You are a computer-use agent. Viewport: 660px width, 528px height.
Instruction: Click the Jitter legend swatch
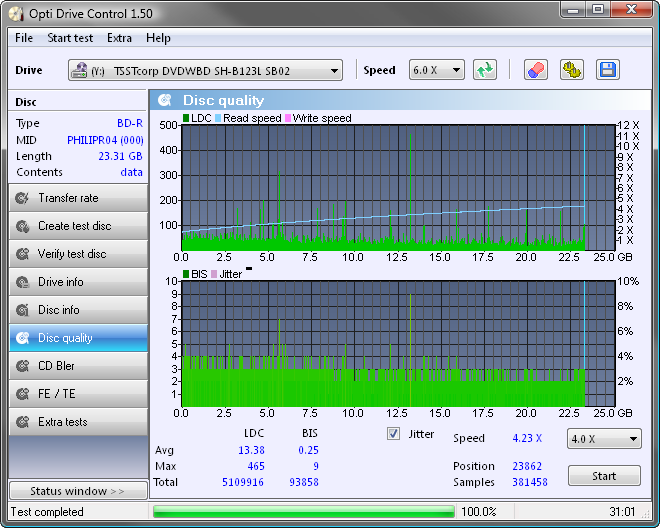(x=214, y=274)
